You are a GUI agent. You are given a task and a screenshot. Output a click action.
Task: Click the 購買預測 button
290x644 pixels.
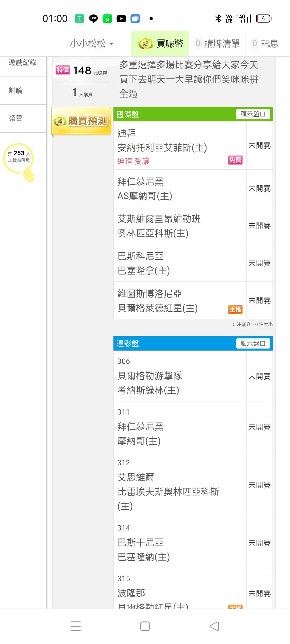click(x=81, y=121)
